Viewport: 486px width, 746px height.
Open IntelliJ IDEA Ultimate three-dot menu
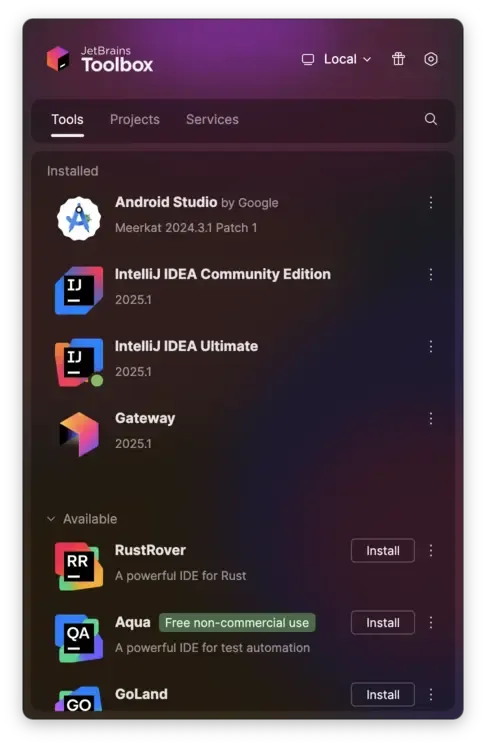(x=430, y=346)
